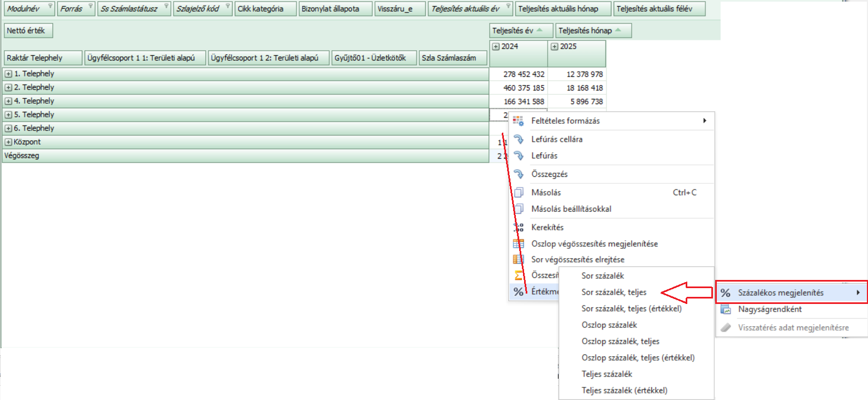Select Teljes százalék (értékkel) menu entry
The height and width of the screenshot is (400, 868).
pos(624,391)
